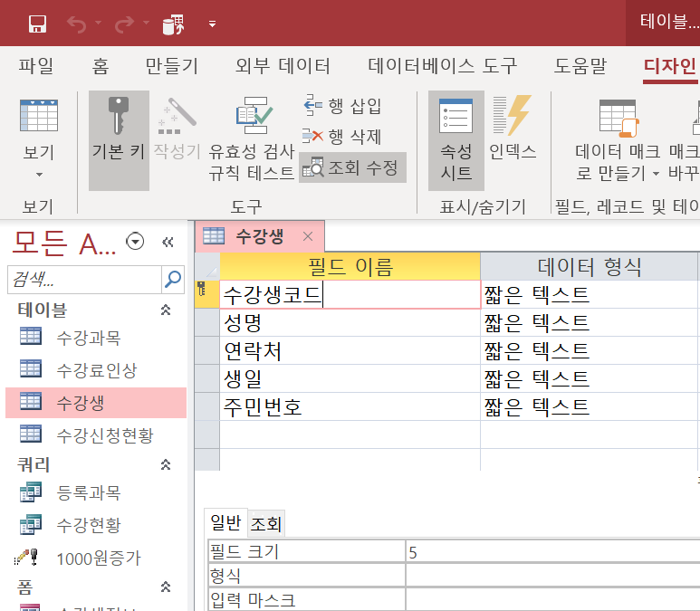700x611 pixels.
Task: Click Modify Lookups (조회 수정)
Action: click(x=352, y=167)
